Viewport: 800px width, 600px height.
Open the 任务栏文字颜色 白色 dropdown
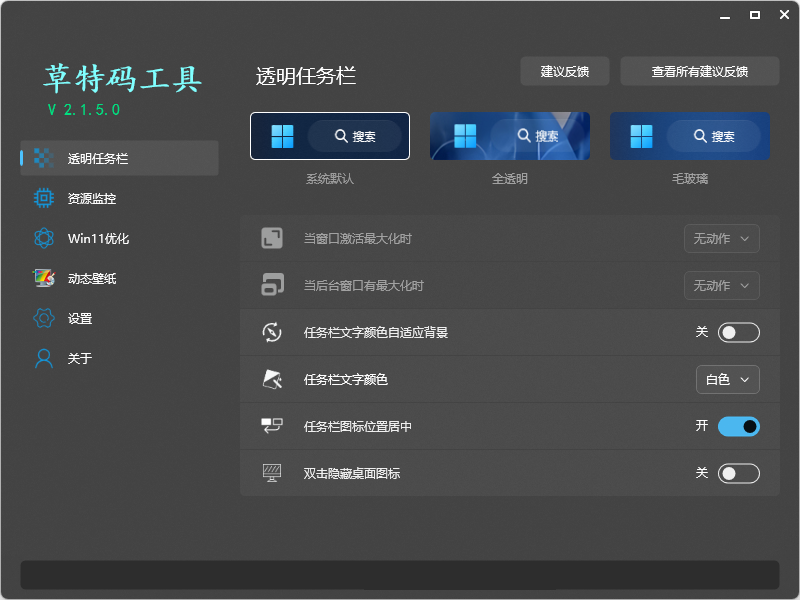tap(728, 380)
